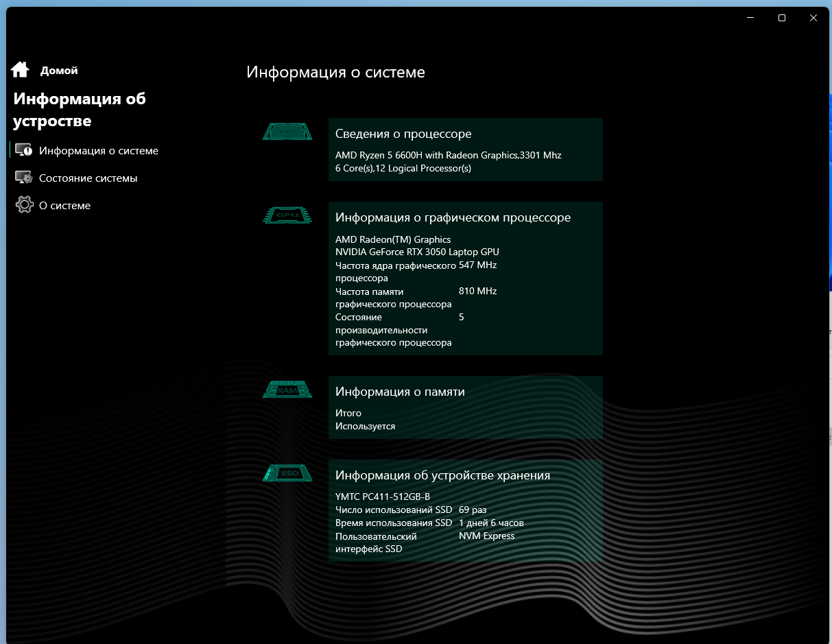Click 1 дней 6 часов value
832x644 pixels.
pos(491,523)
